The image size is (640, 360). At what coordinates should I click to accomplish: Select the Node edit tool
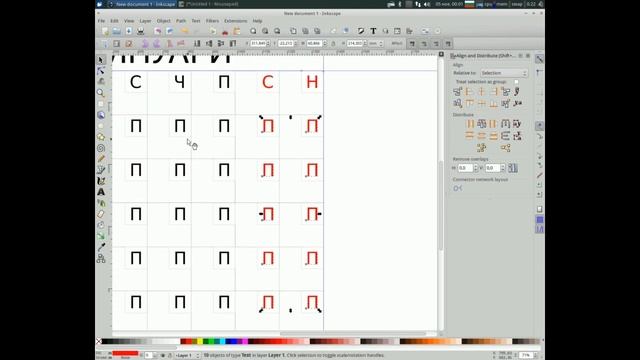click(x=101, y=71)
